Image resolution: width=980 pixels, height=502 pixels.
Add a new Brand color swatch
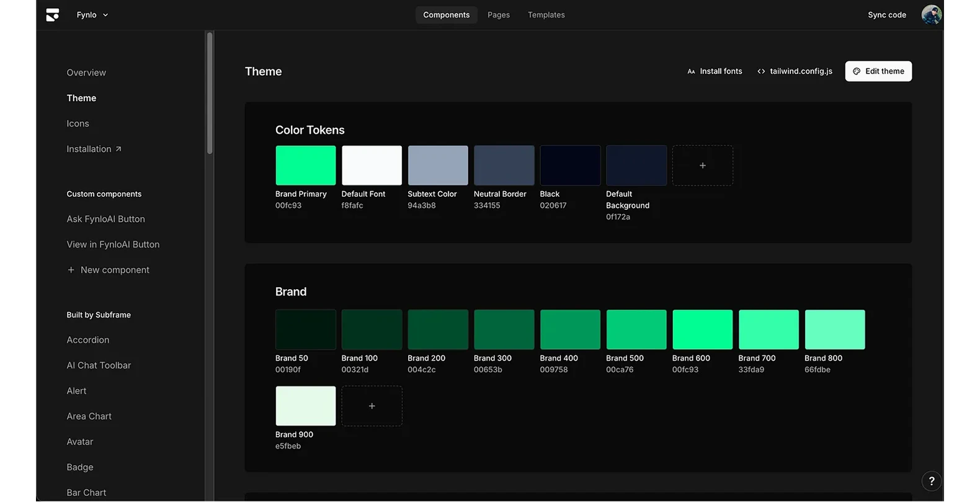372,406
